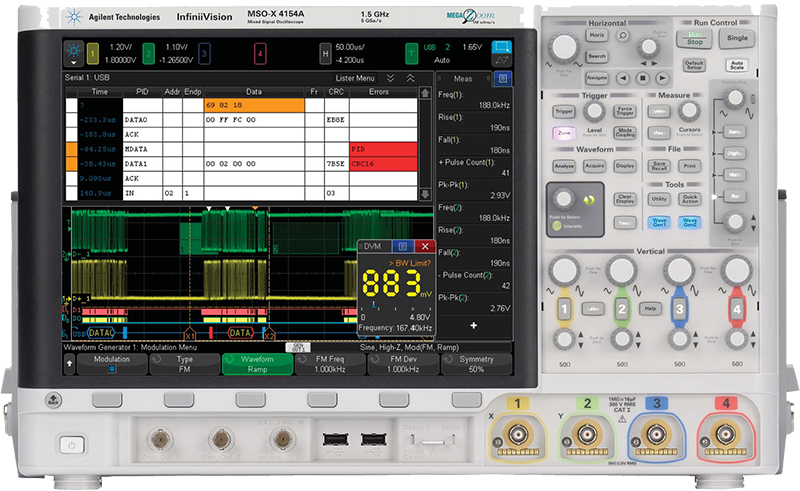This screenshot has height=491, width=800.
Task: Click the Time column header in lister
Action: 99,92
